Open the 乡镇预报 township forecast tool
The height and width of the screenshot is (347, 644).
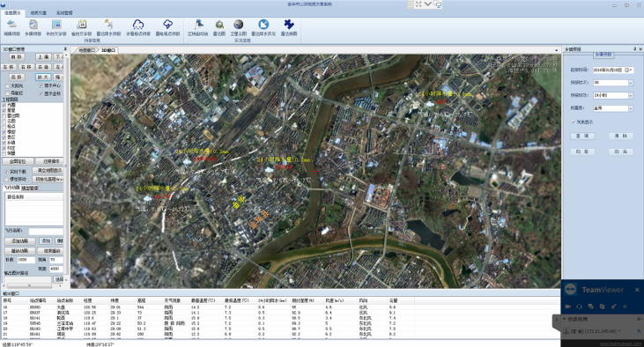click(x=33, y=27)
